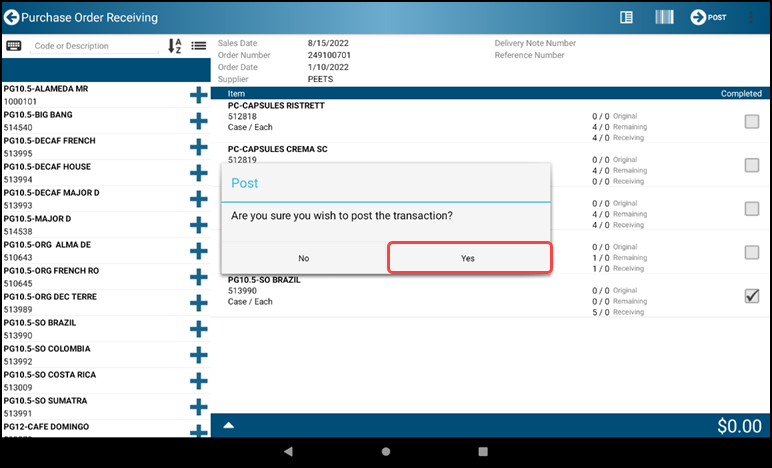Add PG10.5-DECAF MAJOR D with plus icon
This screenshot has height=468, width=772.
point(199,199)
